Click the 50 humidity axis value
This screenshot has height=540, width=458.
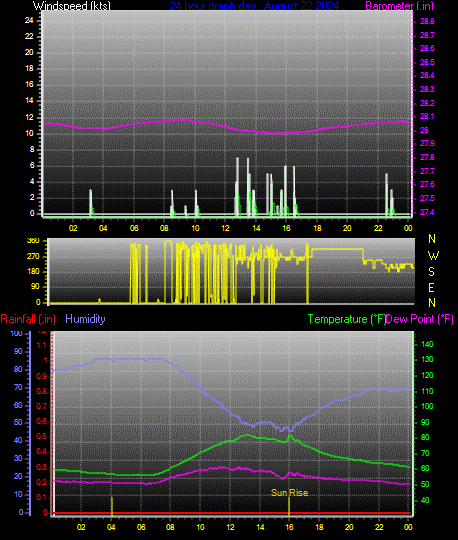point(18,423)
